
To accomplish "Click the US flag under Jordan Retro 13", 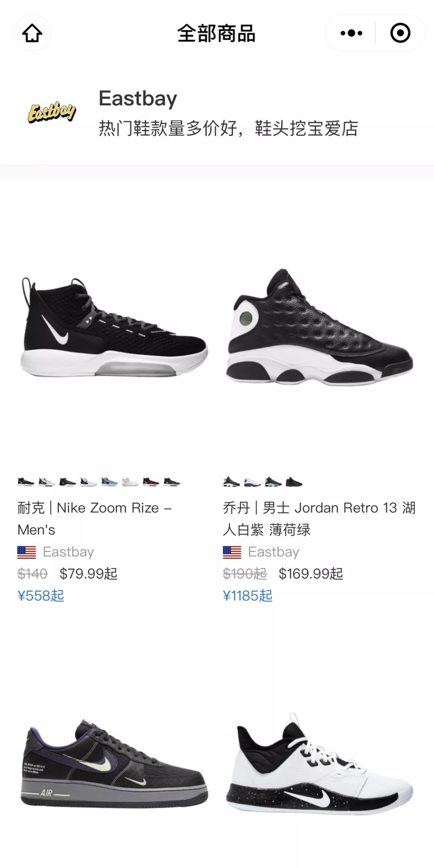I will pyautogui.click(x=232, y=552).
